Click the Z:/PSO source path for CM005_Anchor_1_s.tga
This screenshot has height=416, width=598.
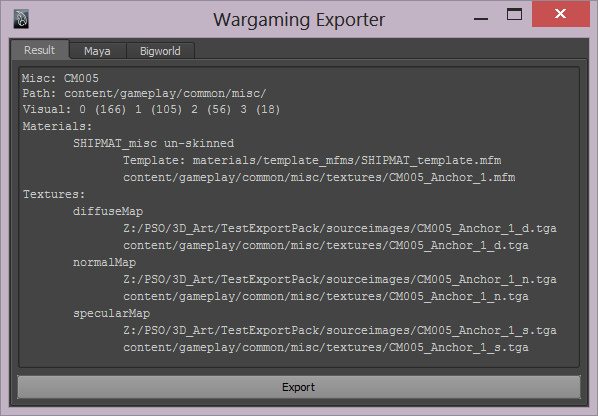[x=339, y=330]
